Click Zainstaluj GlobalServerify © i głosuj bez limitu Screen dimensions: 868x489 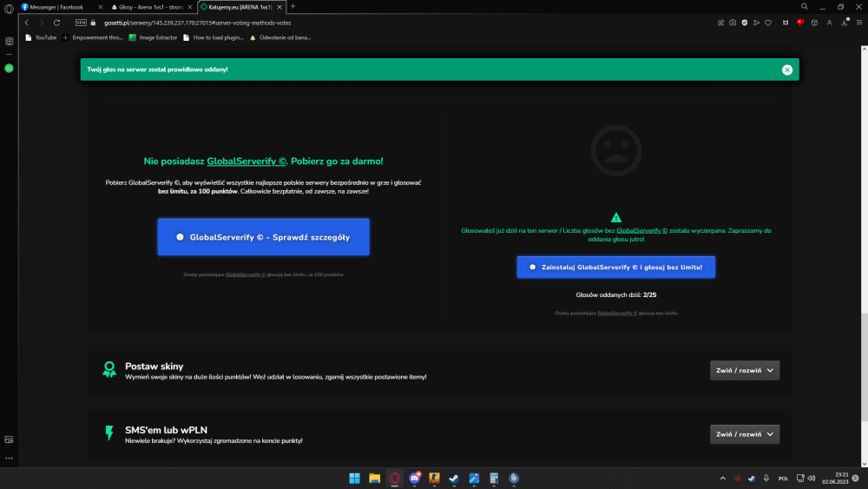point(616,267)
